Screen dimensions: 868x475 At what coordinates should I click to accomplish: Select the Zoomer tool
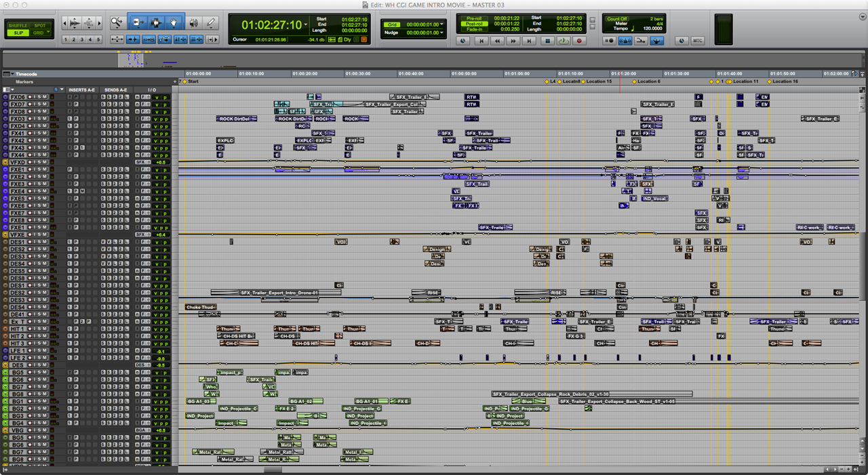pos(117,23)
